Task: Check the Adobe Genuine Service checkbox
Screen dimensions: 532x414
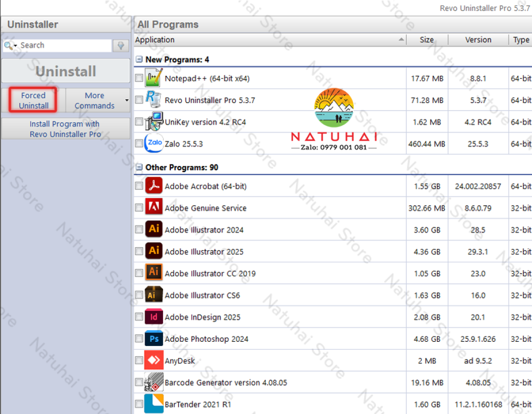Action: tap(139, 208)
